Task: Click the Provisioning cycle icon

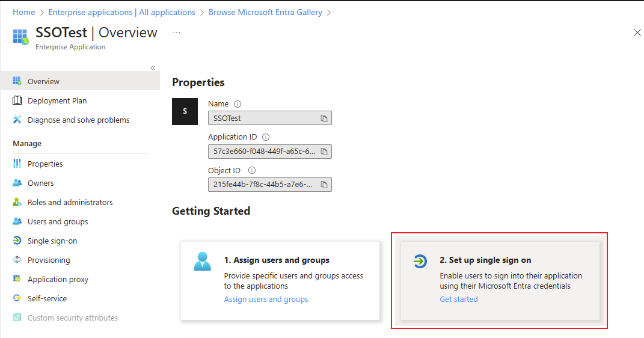Action: [17, 260]
